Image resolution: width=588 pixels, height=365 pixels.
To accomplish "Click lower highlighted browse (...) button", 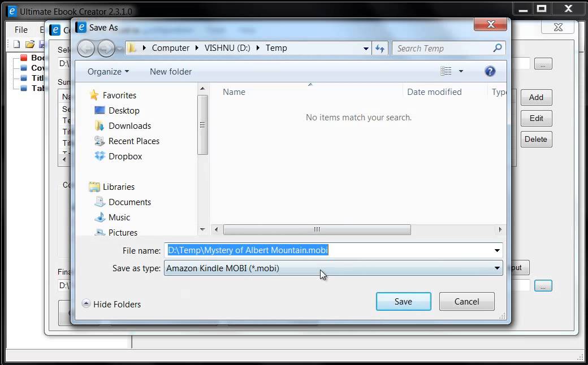I will point(543,285).
